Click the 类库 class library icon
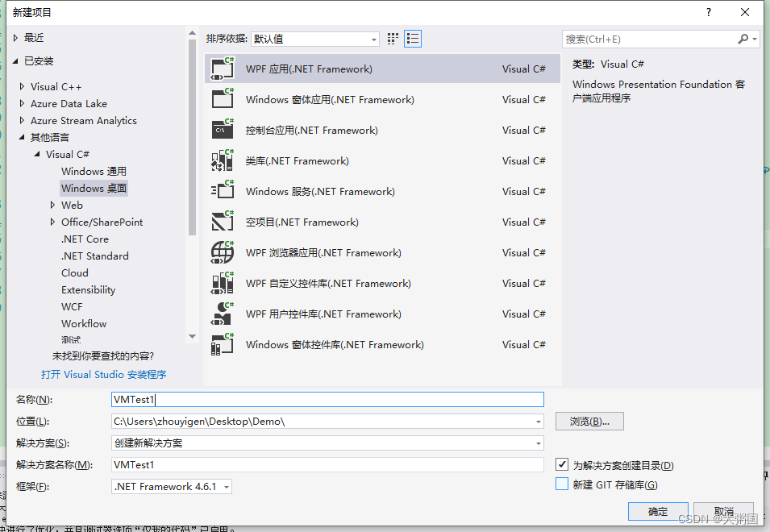Screen dimensions: 770x532 click(223, 160)
